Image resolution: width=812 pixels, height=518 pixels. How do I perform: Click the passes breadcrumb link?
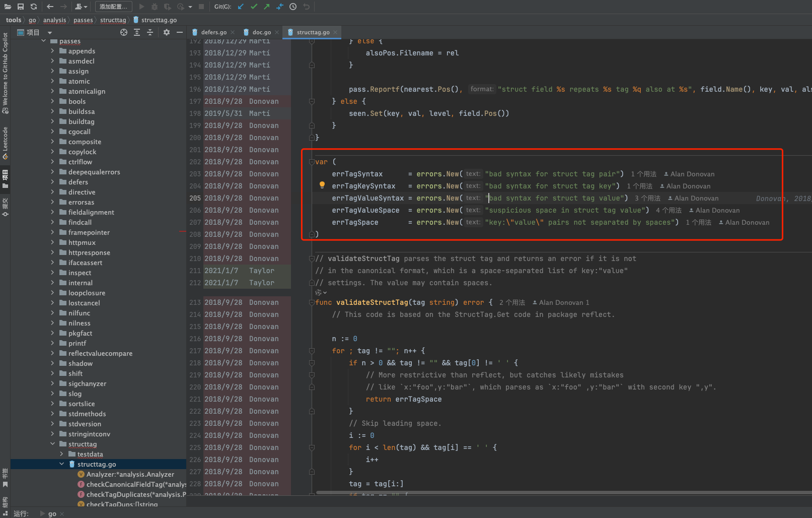[x=83, y=20]
